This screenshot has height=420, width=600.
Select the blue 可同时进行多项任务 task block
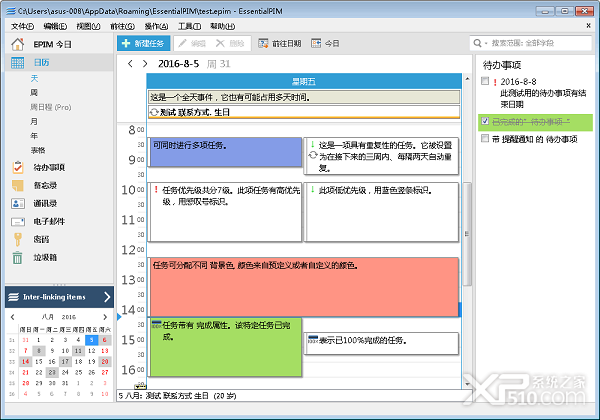click(226, 152)
